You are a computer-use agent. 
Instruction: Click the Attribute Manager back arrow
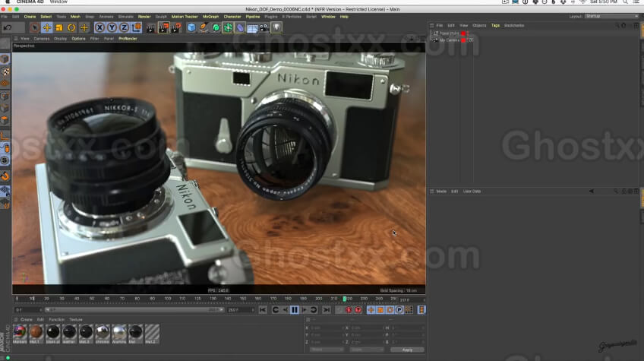click(x=591, y=192)
